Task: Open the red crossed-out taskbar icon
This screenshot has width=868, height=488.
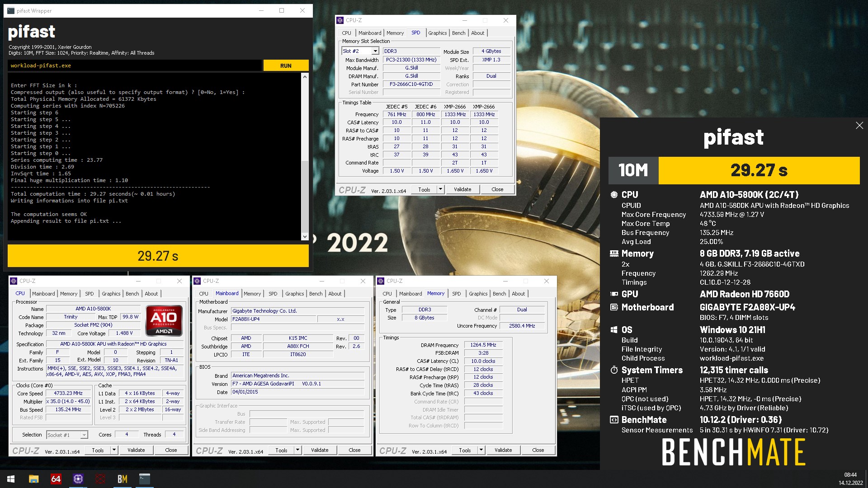Action: point(100,479)
